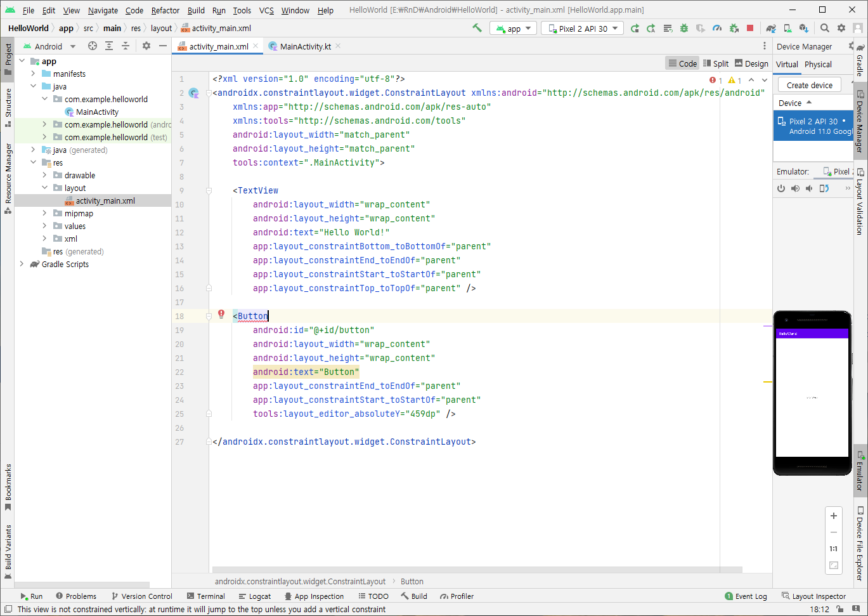This screenshot has height=616, width=868.
Task: Expand Gradle Scripts node
Action: point(22,264)
